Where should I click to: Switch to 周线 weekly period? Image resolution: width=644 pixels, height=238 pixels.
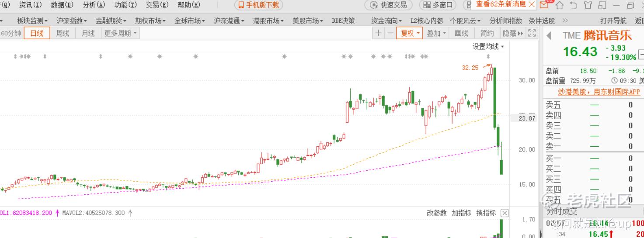[x=63, y=33]
